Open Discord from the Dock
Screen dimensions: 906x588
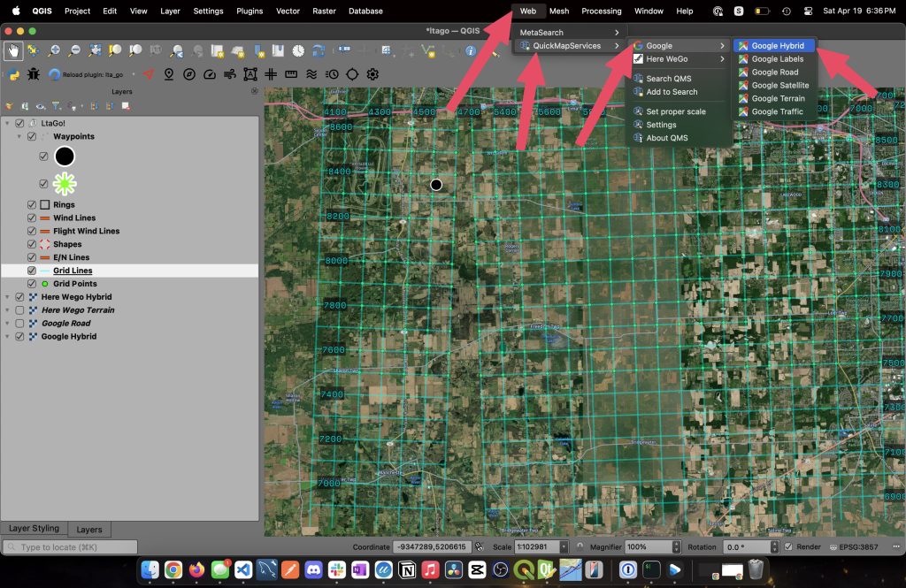(314, 570)
